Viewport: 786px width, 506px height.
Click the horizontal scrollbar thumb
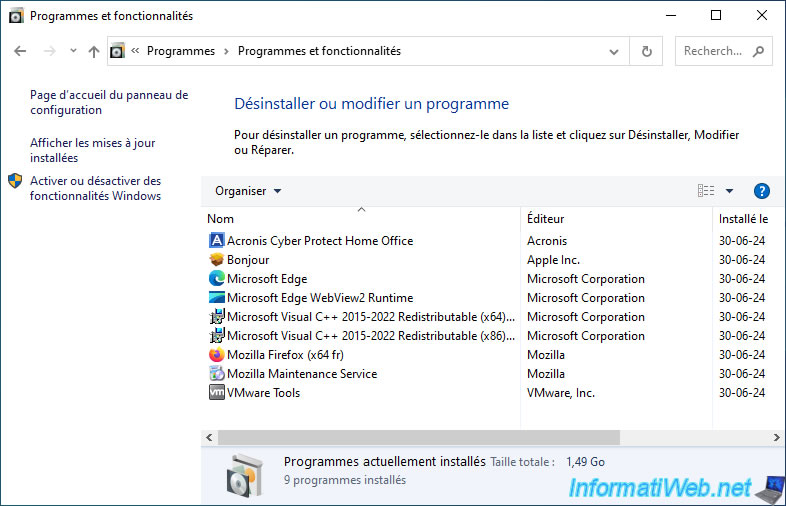tap(419, 437)
